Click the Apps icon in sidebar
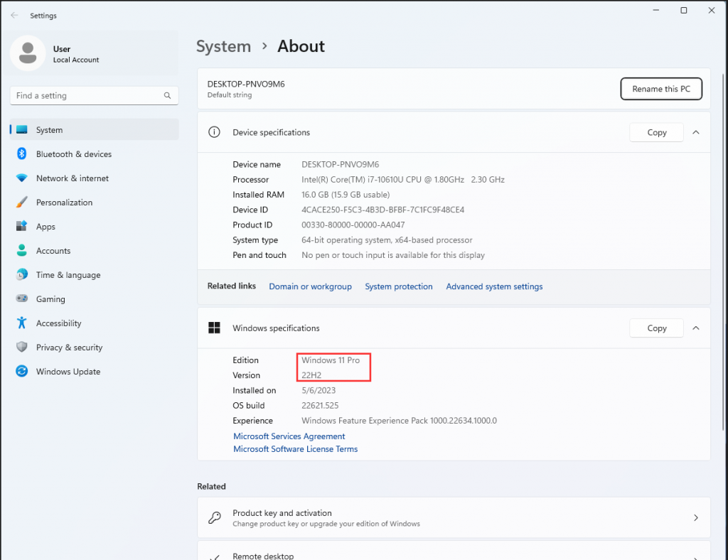 pos(22,227)
